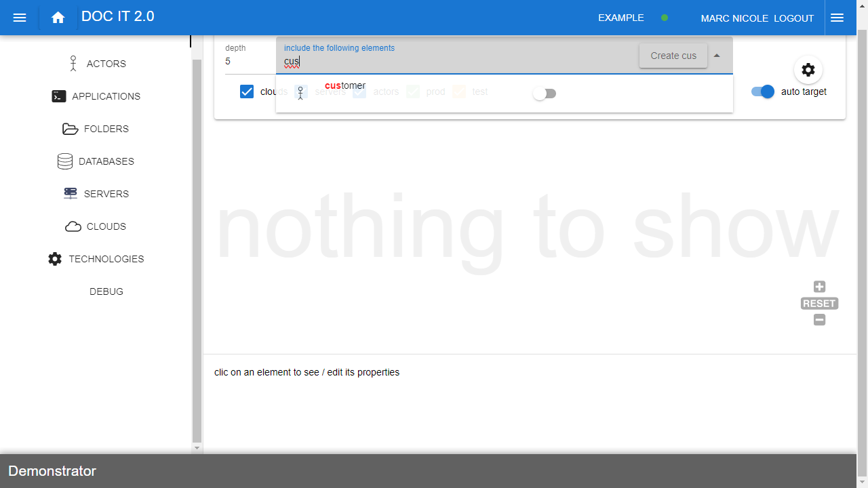The width and height of the screenshot is (868, 488).
Task: Select customer from suggestion list
Action: pos(345,86)
